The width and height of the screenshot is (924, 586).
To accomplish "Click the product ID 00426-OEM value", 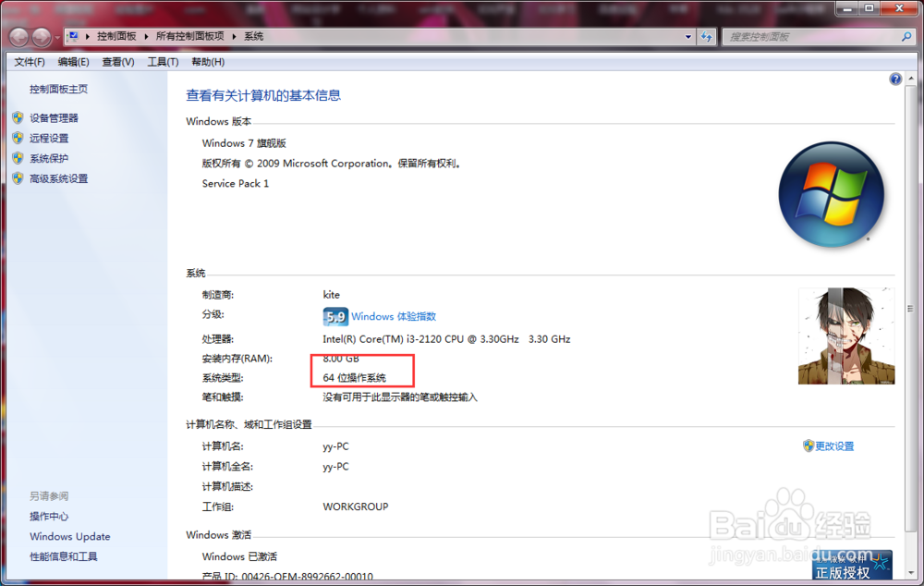I will click(x=307, y=576).
